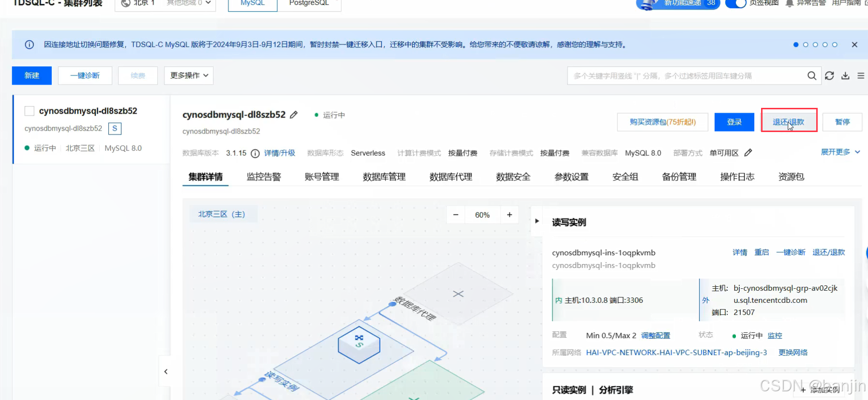Click the 一键诊断 toolbar button
Screen dimensions: 868x400
(85, 75)
